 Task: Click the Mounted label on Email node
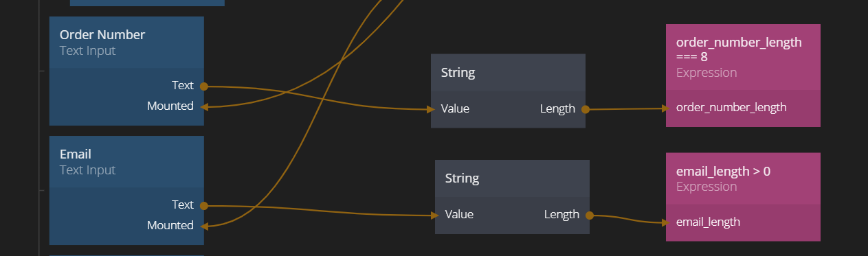170,225
